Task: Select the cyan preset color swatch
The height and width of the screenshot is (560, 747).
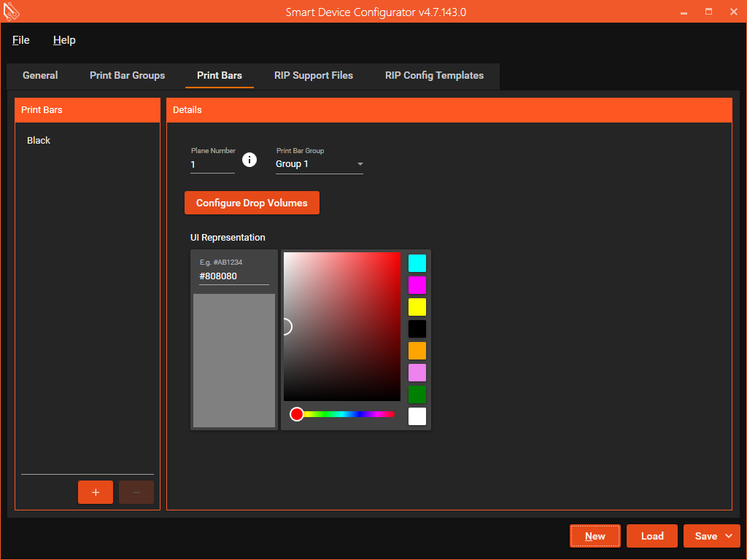Action: [417, 263]
